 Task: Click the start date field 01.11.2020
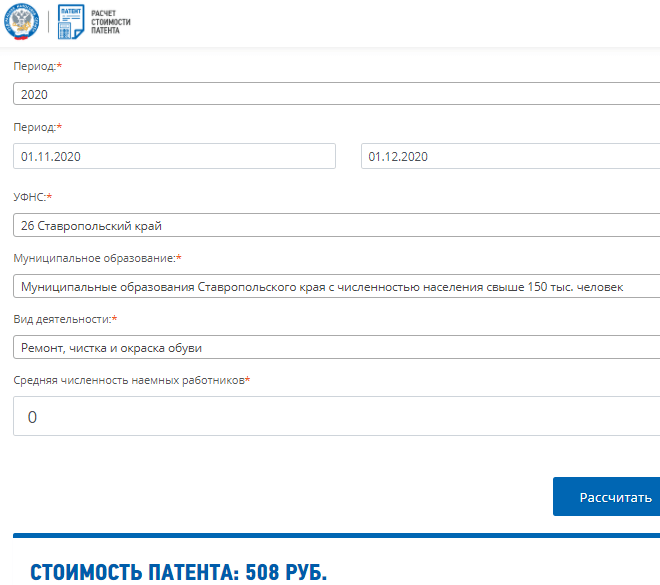click(x=174, y=156)
